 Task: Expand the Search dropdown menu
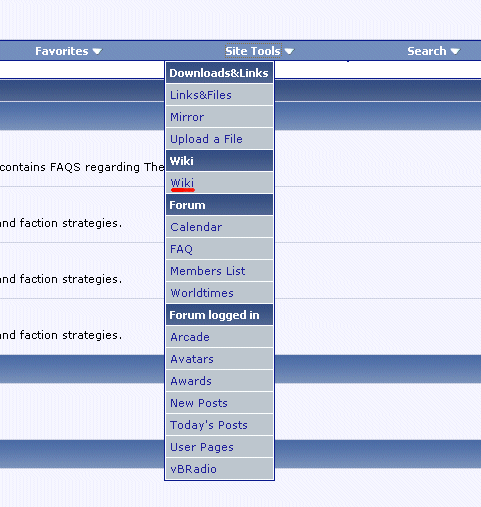point(433,51)
